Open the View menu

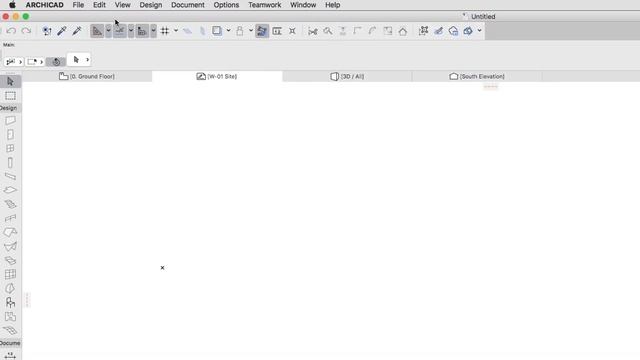(x=122, y=5)
